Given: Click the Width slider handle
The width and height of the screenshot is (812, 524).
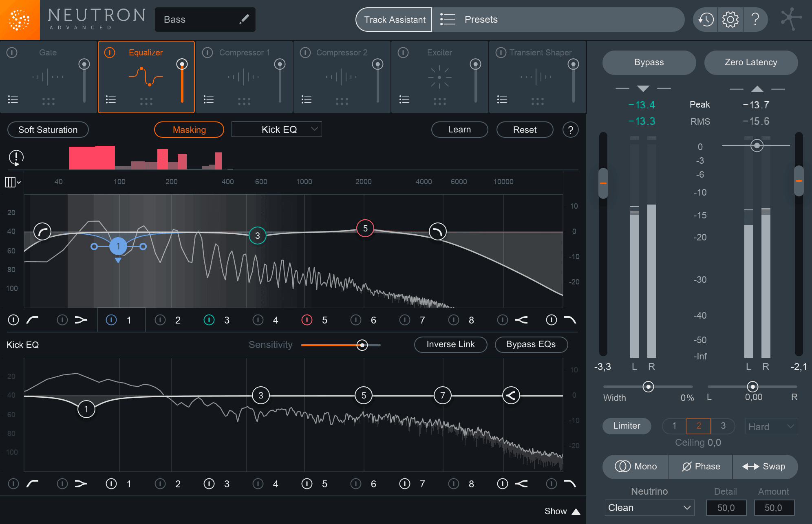Looking at the screenshot, I should tap(648, 386).
